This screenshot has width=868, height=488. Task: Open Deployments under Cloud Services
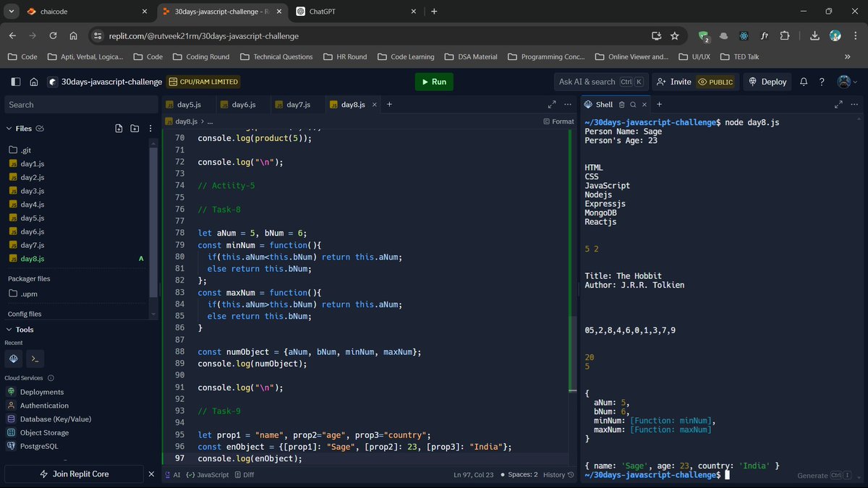click(x=42, y=392)
